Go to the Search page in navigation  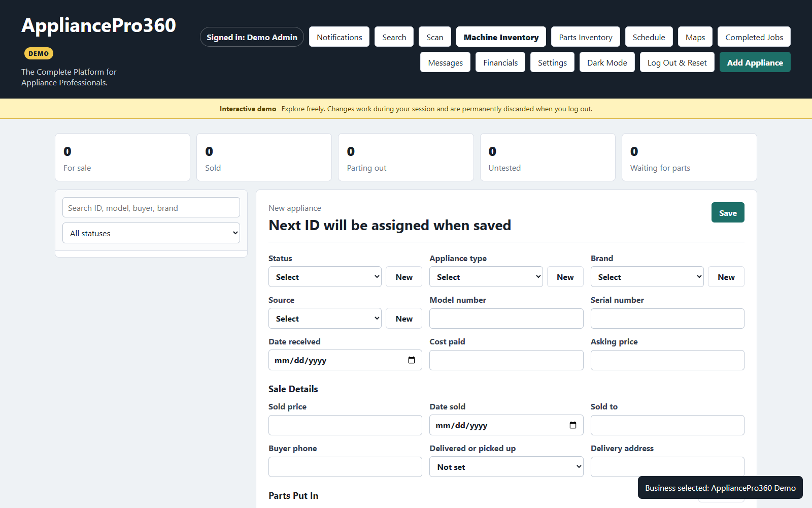[x=394, y=37]
